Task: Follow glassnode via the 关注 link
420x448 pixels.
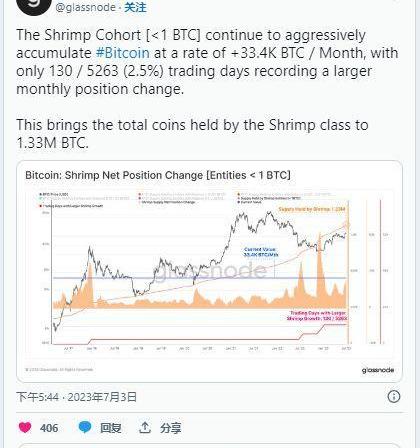Action: (135, 7)
